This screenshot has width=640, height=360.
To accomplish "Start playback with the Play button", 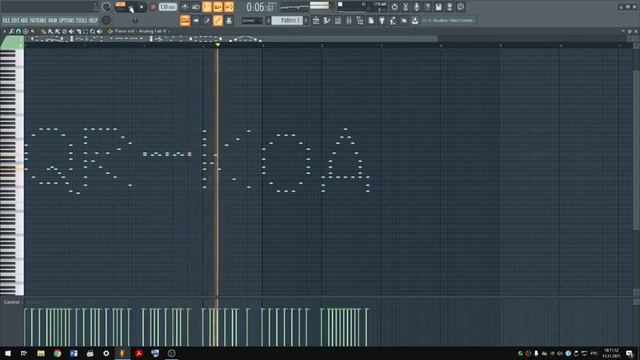I will click(131, 7).
